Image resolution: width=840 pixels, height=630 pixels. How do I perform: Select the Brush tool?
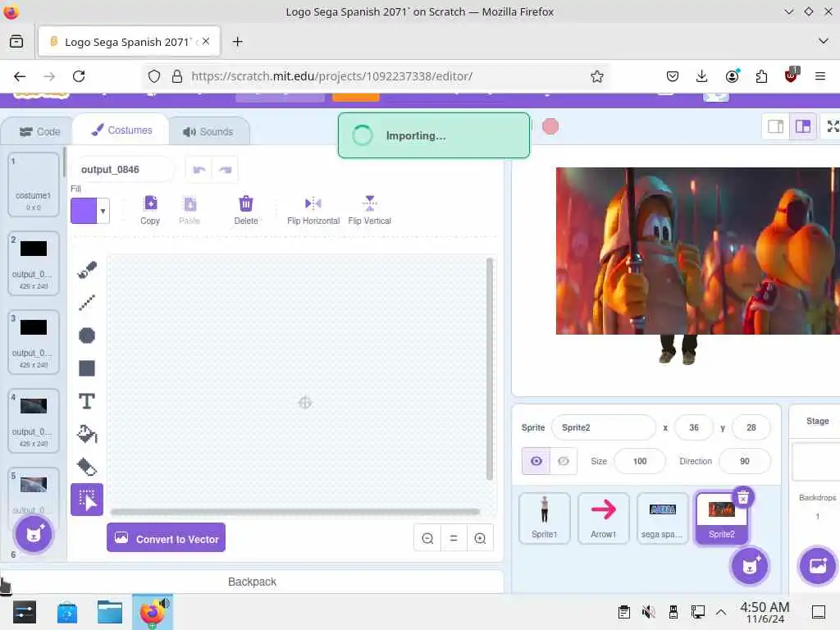point(87,269)
